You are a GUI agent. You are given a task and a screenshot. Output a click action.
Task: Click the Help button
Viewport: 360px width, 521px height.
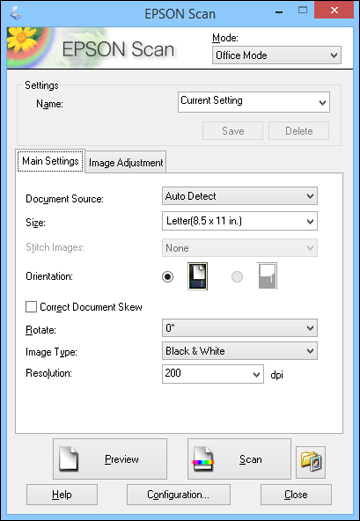(62, 494)
